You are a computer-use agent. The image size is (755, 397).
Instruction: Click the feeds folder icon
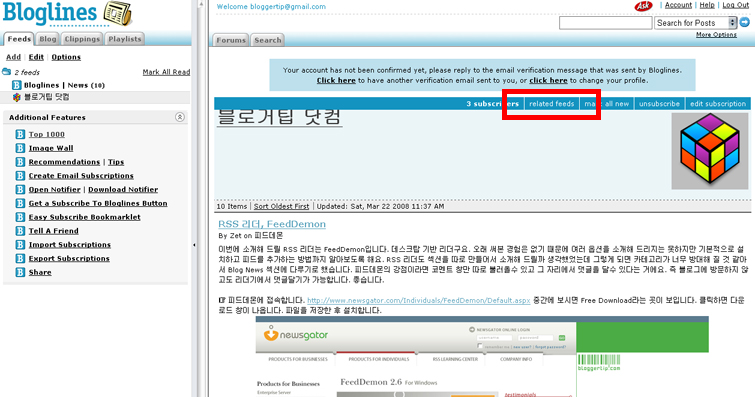[6, 72]
